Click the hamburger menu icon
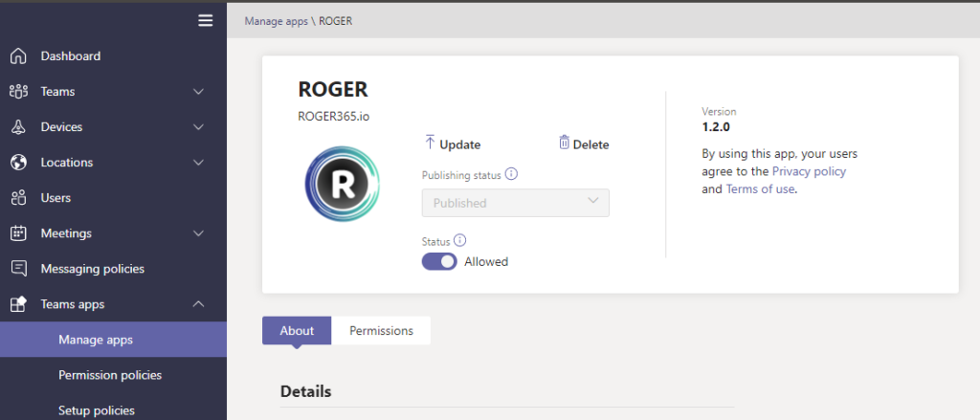980x420 pixels. 205,20
